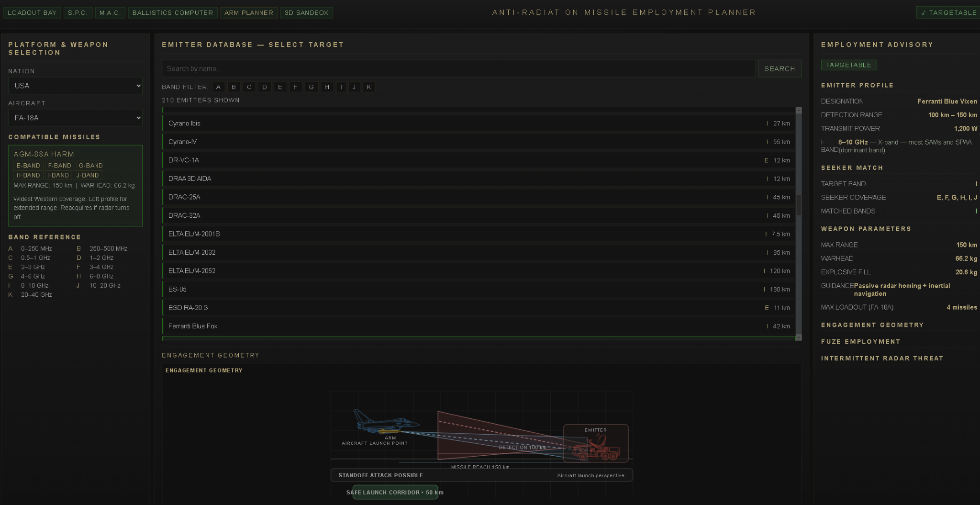Toggle band filter I
This screenshot has width=980, height=505.
(341, 87)
